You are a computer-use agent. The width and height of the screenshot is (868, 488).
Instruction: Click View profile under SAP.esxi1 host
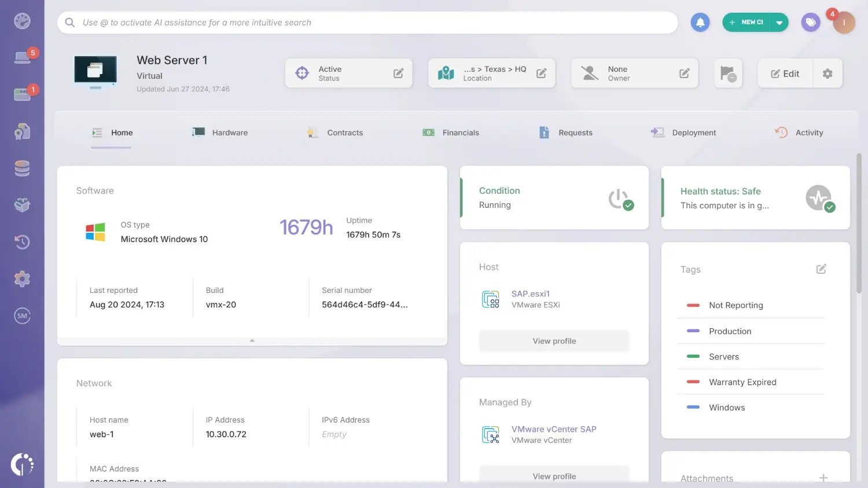pos(554,341)
